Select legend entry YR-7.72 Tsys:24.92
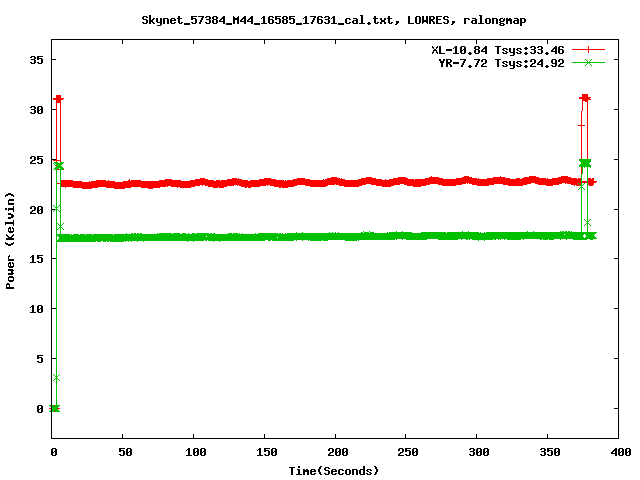Viewport: 640px width, 480px height. click(x=501, y=63)
